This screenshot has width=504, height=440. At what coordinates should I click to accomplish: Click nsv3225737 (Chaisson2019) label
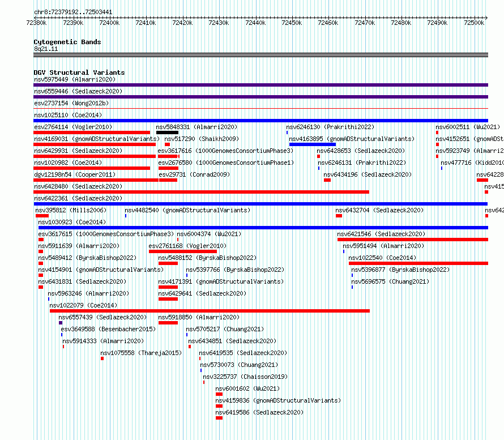coord(245,377)
